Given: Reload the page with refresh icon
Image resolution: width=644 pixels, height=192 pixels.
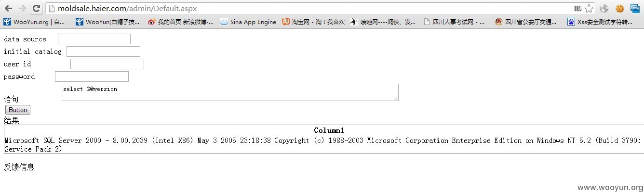Looking at the screenshot, I should click(x=36, y=8).
